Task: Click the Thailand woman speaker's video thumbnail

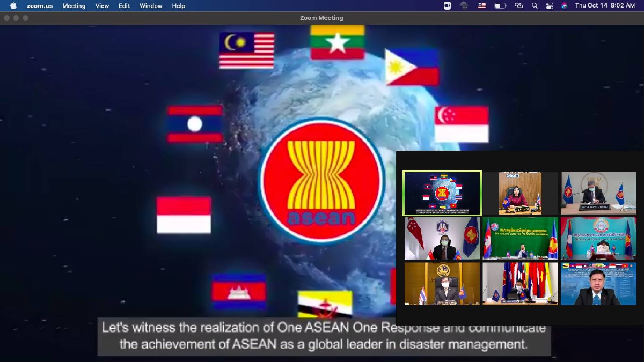Action: (x=519, y=193)
